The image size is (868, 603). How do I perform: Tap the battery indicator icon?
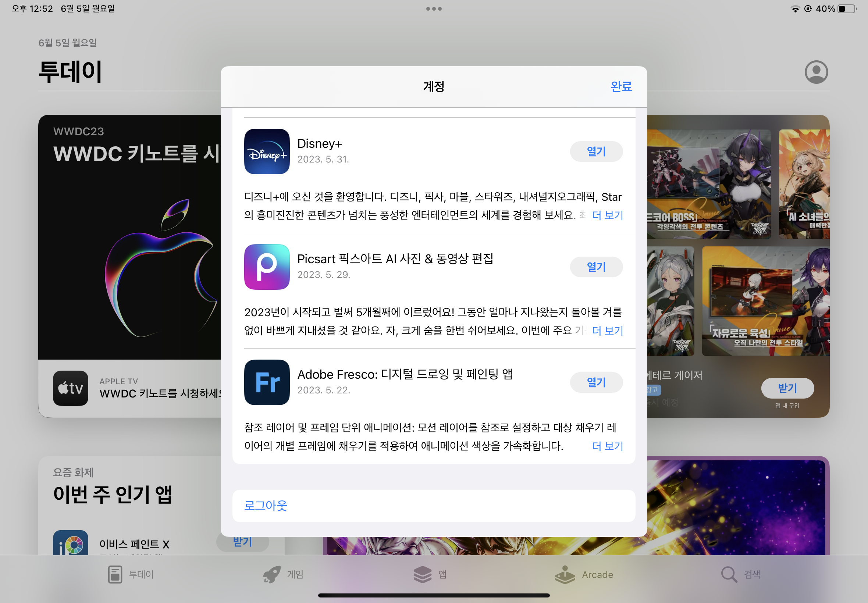click(x=847, y=9)
